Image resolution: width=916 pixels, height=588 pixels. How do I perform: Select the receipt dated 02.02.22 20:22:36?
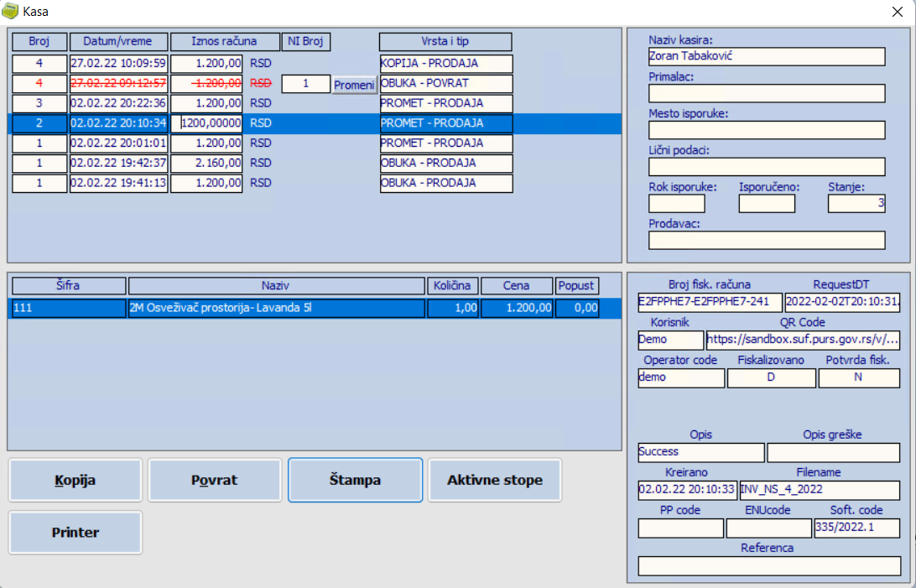coord(118,103)
